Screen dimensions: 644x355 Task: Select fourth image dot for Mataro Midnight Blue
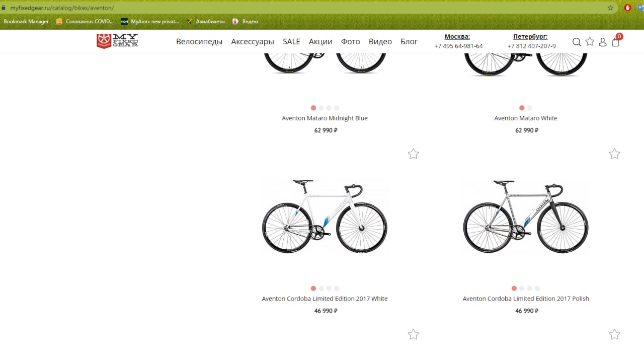pos(337,108)
